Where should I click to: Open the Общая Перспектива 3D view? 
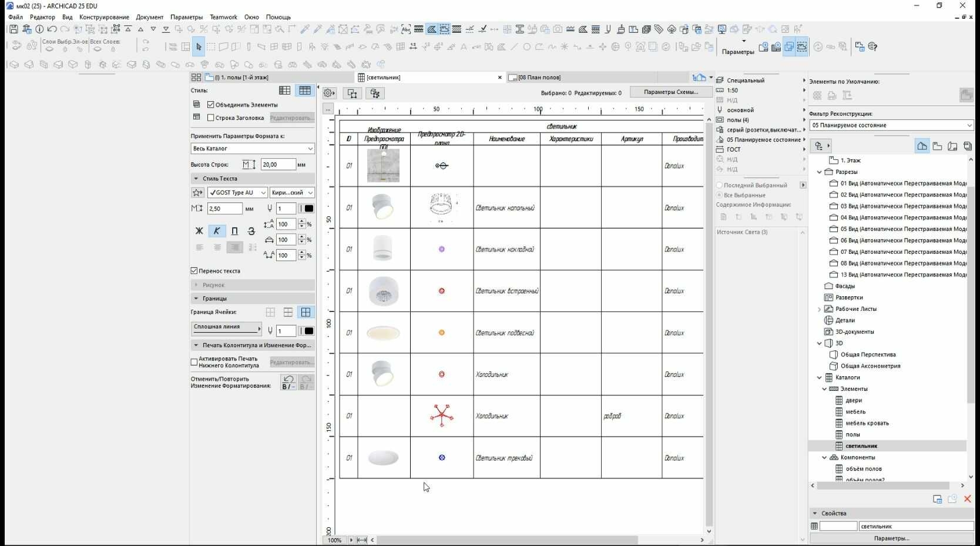point(868,355)
